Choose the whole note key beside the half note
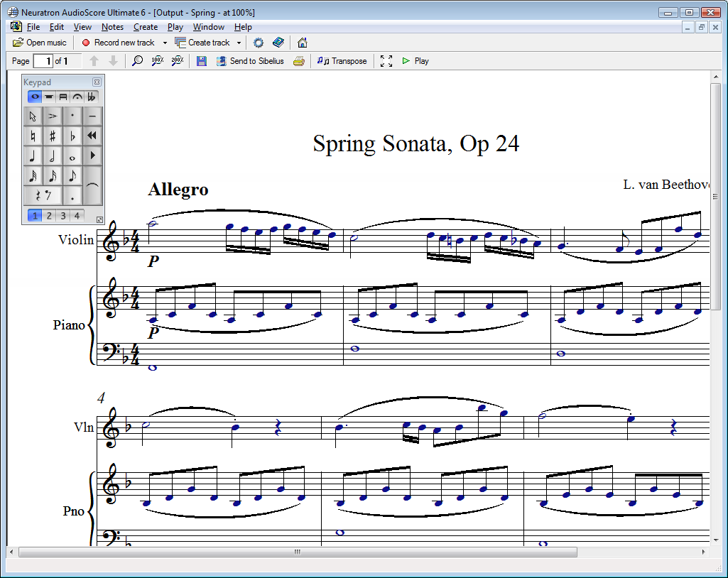Screen dimensions: 728x578 pos(72,156)
